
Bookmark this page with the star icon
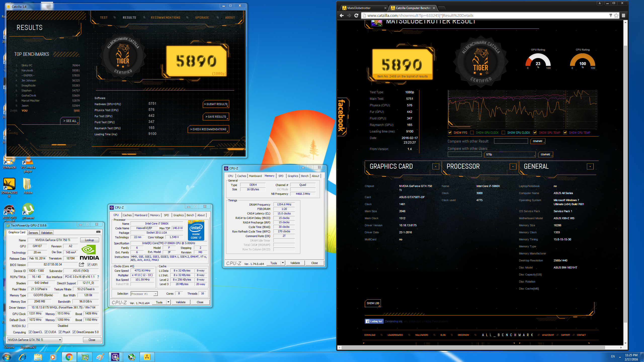(x=616, y=16)
